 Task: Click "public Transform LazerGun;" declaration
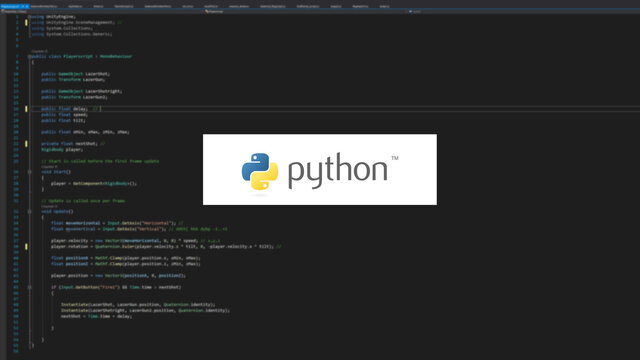(x=73, y=80)
